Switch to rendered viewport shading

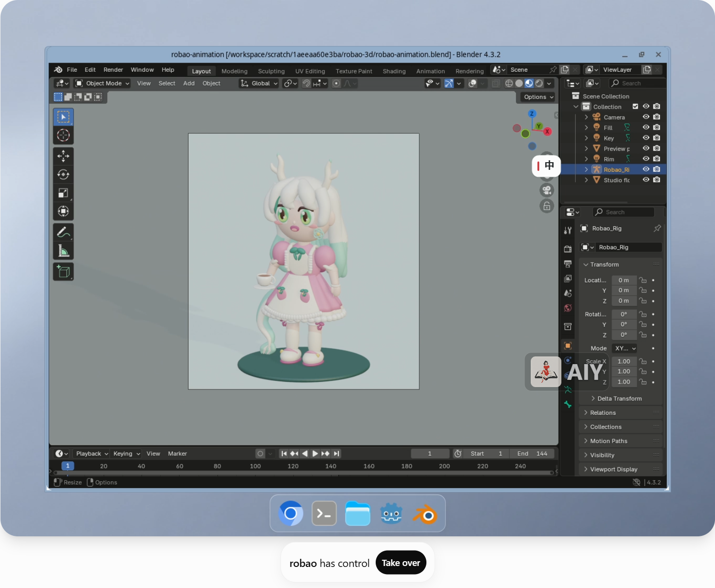point(539,83)
